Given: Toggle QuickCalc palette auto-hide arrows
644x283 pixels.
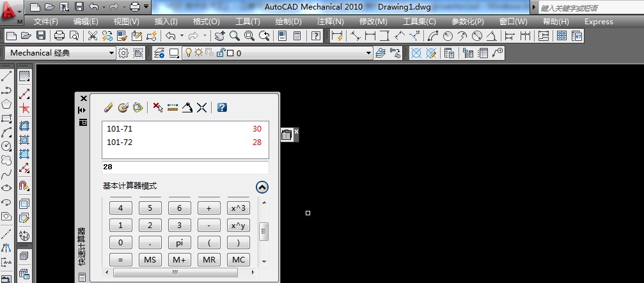Looking at the screenshot, I should pos(83,111).
